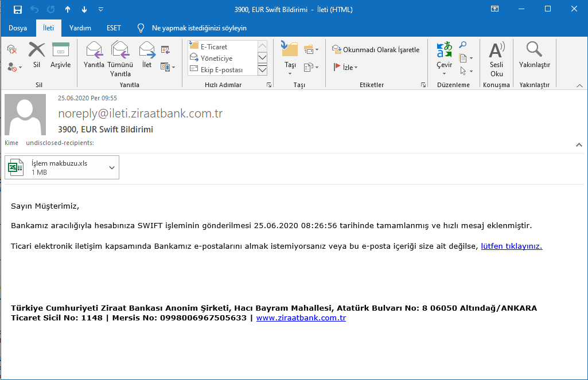Image resolution: width=588 pixels, height=380 pixels.
Task: Open the Dosya tab
Action: coord(18,28)
